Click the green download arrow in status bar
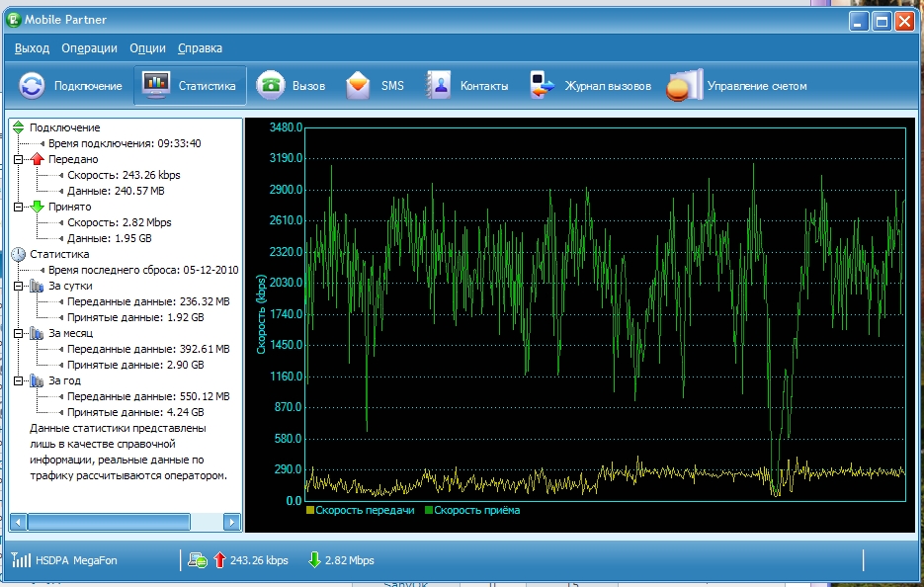Screen dimensions: 924x587 (x=314, y=560)
